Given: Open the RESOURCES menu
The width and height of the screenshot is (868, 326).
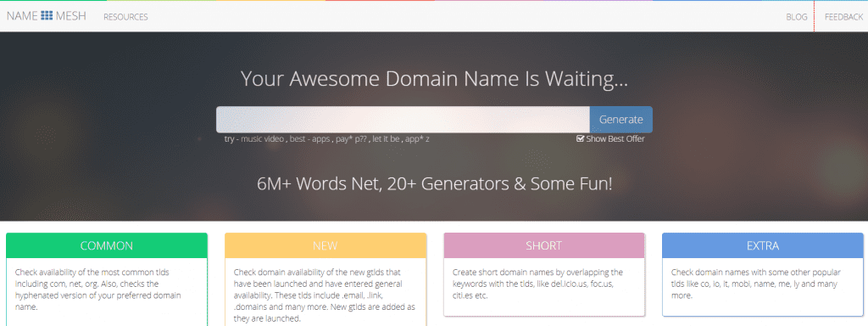Looking at the screenshot, I should (125, 17).
